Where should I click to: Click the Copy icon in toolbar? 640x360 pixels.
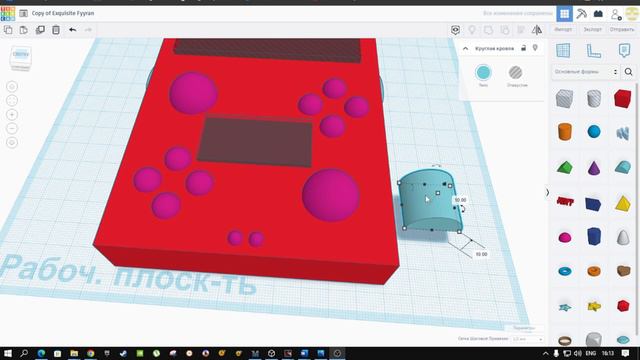tap(8, 30)
